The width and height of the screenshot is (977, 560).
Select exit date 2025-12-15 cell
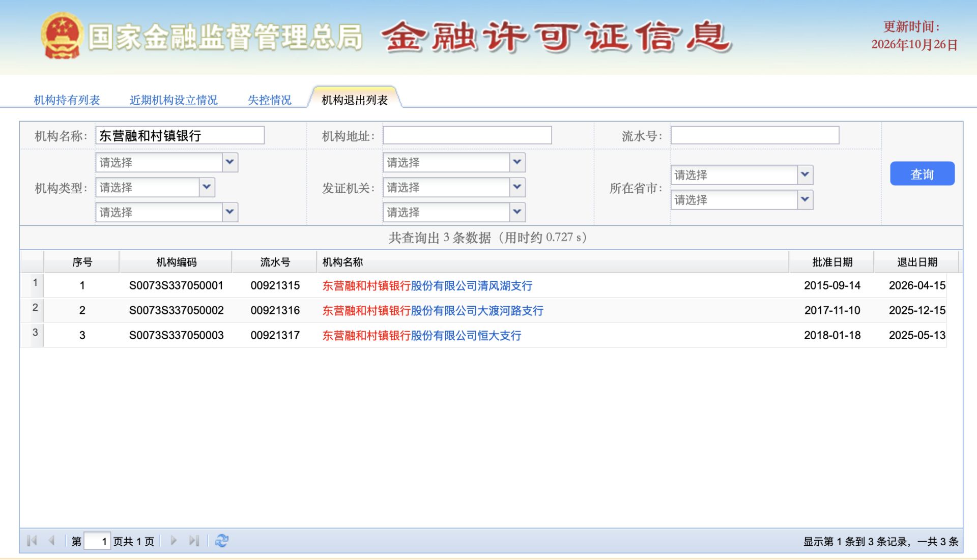coord(917,310)
